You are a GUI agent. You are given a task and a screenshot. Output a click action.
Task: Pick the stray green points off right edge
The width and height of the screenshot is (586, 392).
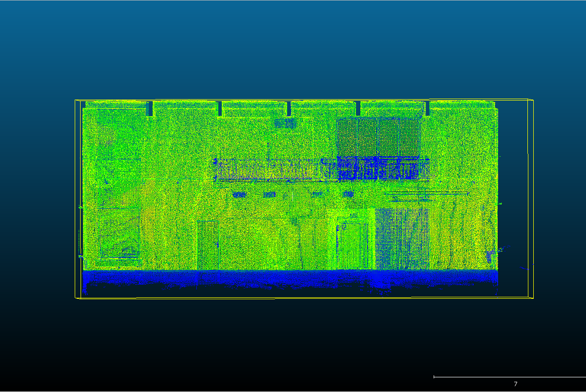coord(503,249)
